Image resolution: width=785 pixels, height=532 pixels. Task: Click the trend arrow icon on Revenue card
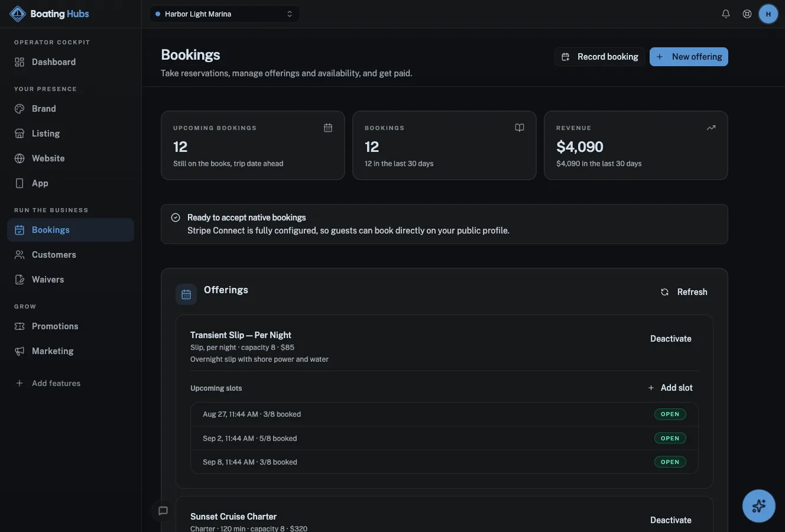(711, 128)
